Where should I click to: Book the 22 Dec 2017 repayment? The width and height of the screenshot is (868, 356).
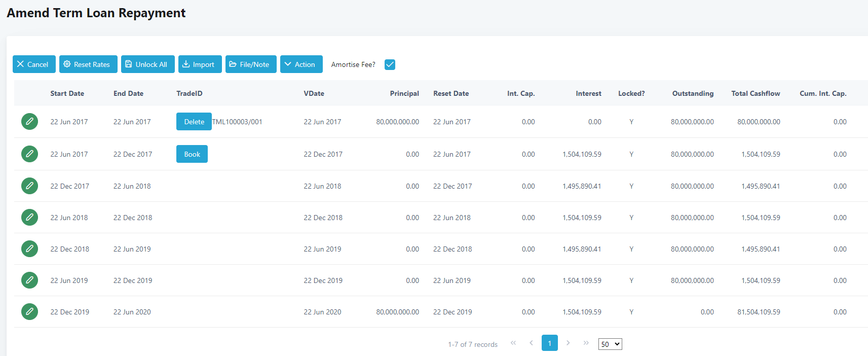point(192,154)
